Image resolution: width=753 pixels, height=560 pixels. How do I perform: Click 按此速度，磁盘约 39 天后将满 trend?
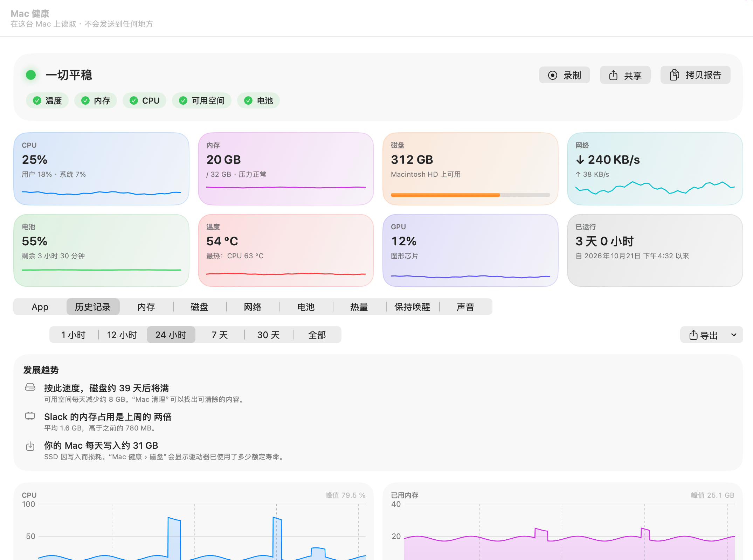[106, 388]
